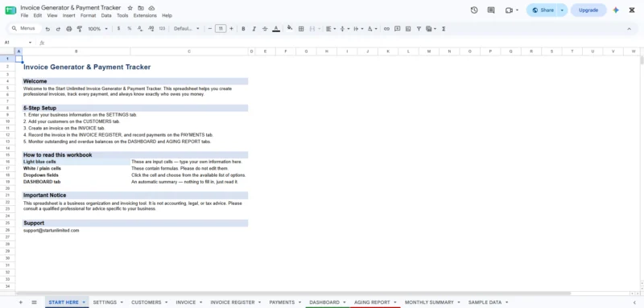Open the filter views icon
The height and width of the screenshot is (308, 644).
[x=431, y=29]
